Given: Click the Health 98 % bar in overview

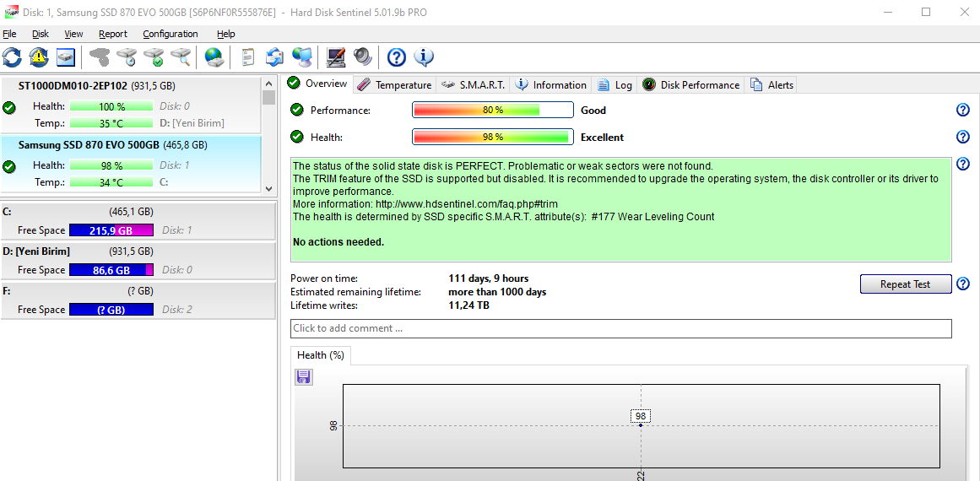Looking at the screenshot, I should [492, 137].
